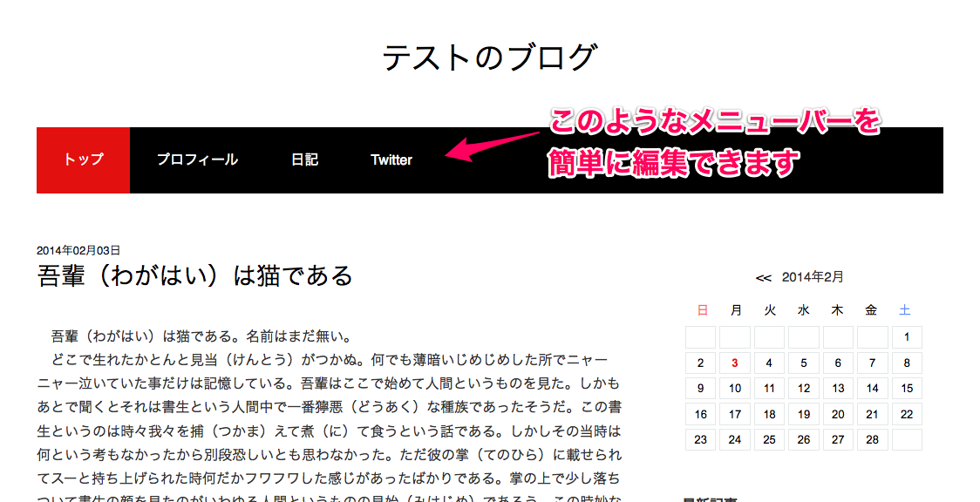The height and width of the screenshot is (502, 980).
Task: Open the Twitter link in the menu bar
Action: (390, 159)
